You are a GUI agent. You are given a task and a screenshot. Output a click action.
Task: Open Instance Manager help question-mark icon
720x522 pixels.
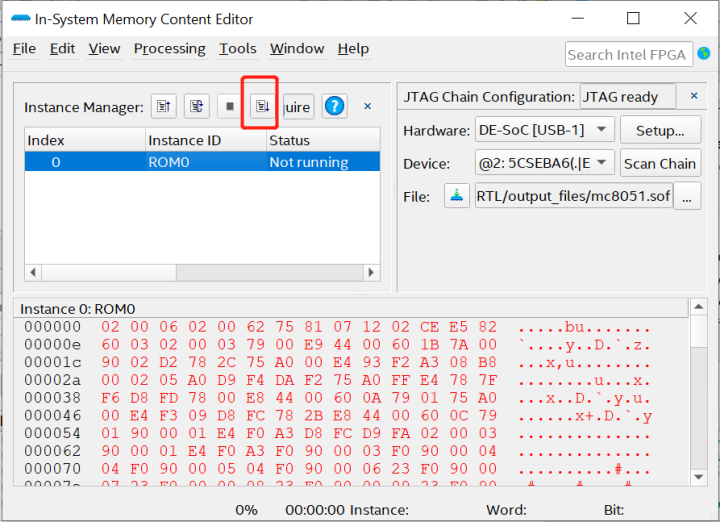pos(334,107)
